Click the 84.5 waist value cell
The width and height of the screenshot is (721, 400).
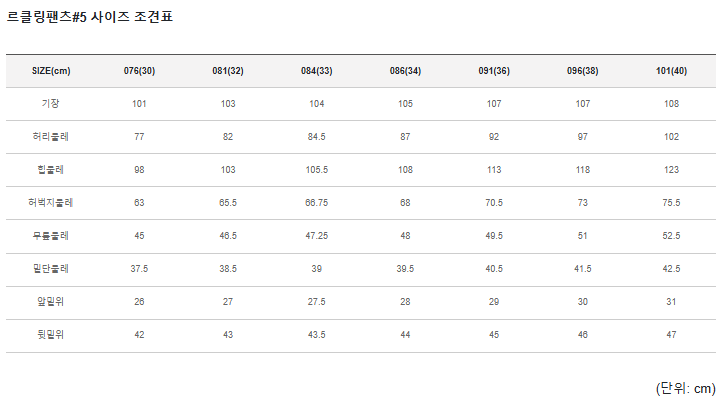click(316, 137)
